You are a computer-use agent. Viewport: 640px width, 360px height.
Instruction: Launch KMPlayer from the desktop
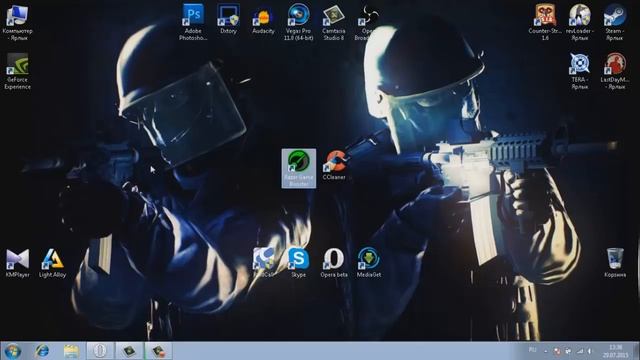(18, 263)
